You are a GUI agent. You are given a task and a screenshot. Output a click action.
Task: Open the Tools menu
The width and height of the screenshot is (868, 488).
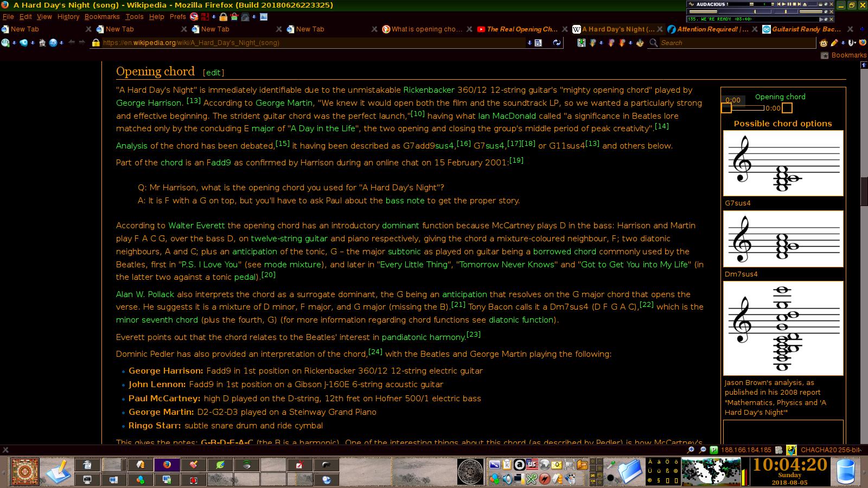click(135, 17)
